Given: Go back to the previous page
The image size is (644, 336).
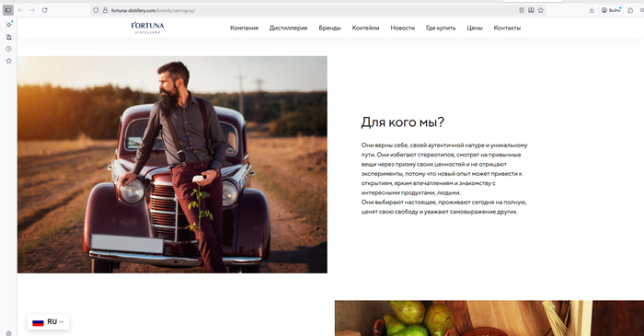Looking at the screenshot, I should pyautogui.click(x=20, y=10).
